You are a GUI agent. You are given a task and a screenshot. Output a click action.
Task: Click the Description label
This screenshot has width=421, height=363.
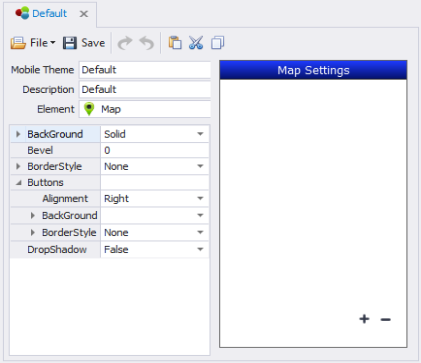tap(48, 89)
